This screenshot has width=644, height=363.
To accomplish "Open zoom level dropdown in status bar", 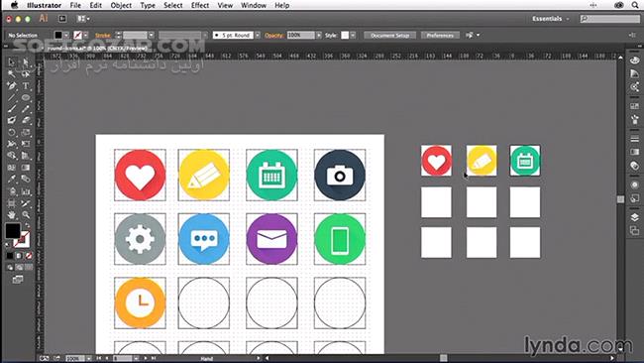I will (x=89, y=358).
